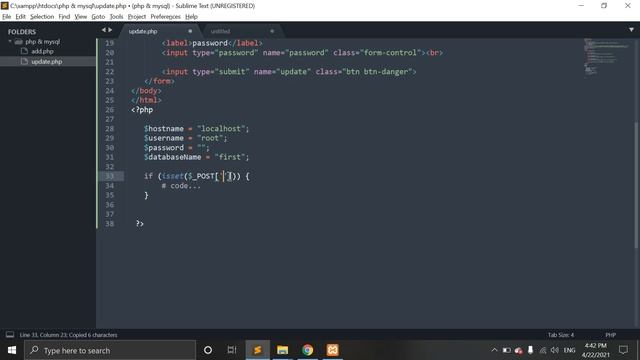This screenshot has height=360, width=640.
Task: Click the volume speaker icon
Action: pyautogui.click(x=555, y=350)
